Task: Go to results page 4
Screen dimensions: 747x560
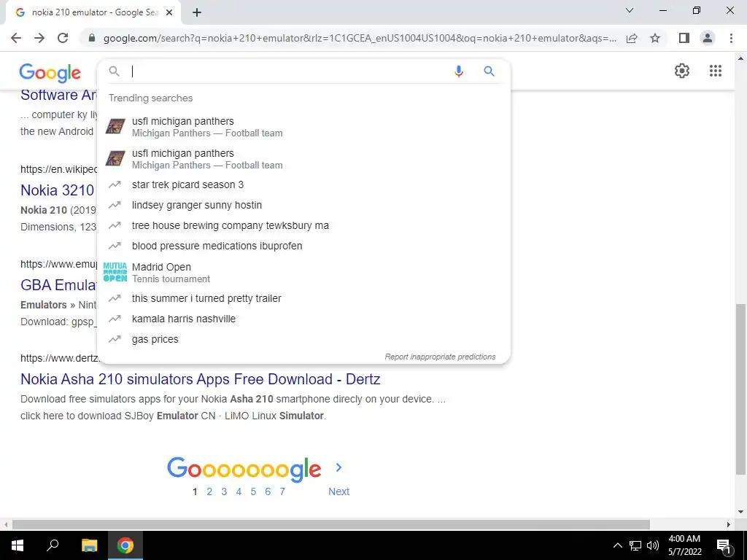Action: 239,491
